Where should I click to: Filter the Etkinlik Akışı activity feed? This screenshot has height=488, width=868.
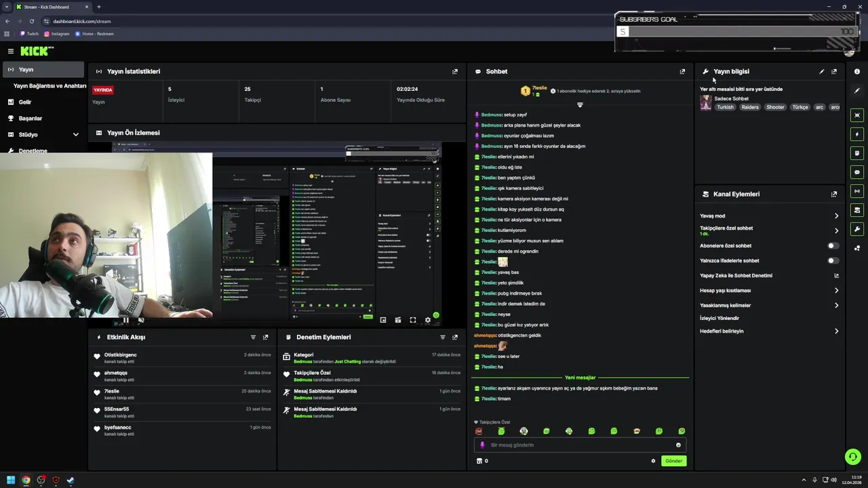coord(254,337)
